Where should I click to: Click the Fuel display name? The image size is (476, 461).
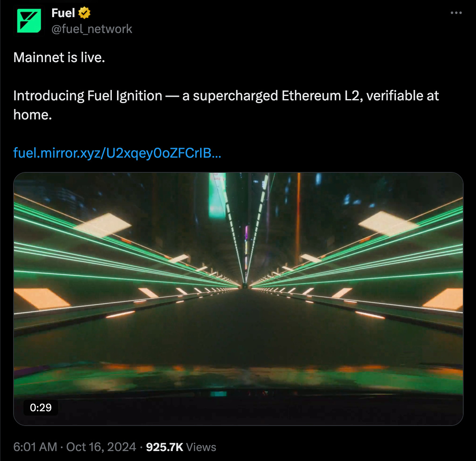click(x=63, y=13)
